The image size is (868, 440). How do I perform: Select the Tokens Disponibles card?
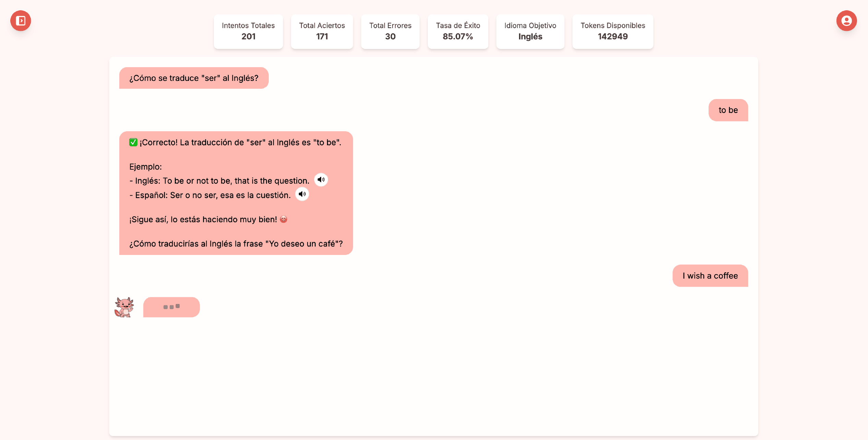point(613,31)
